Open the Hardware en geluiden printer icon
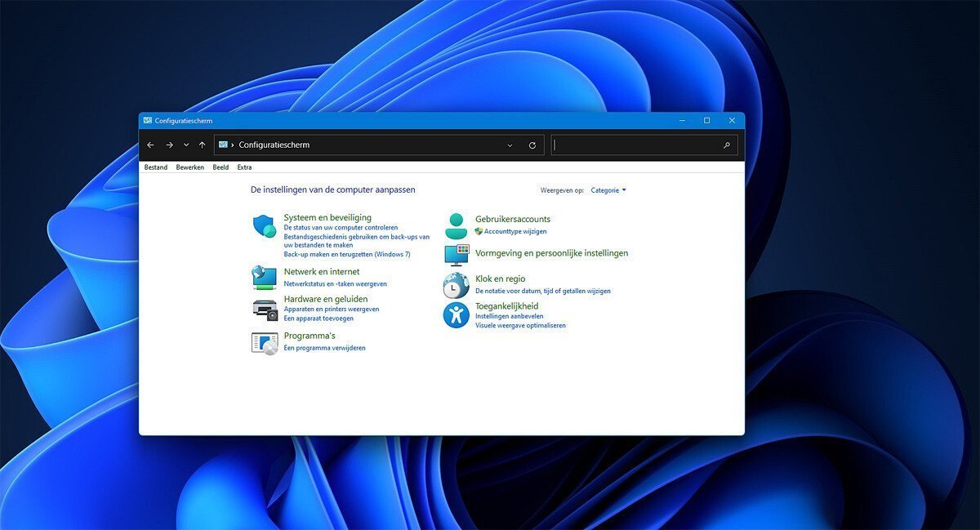 click(265, 310)
